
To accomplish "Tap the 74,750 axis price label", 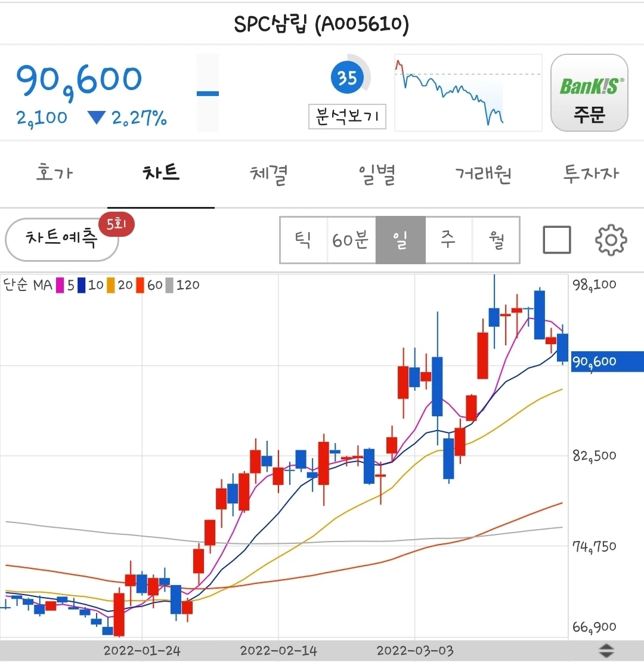I will [594, 547].
